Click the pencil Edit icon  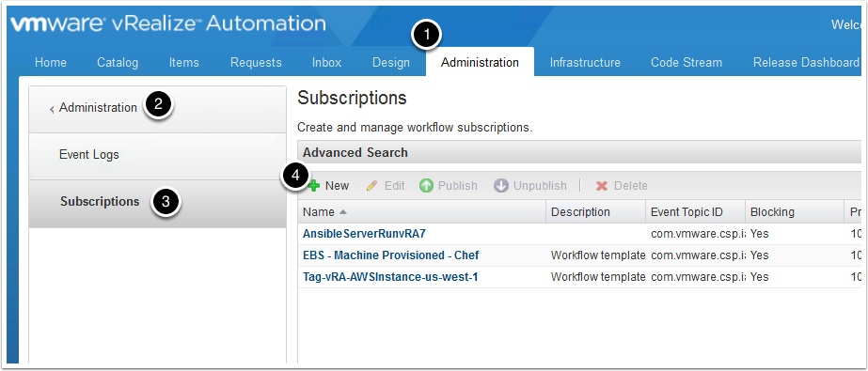click(372, 186)
